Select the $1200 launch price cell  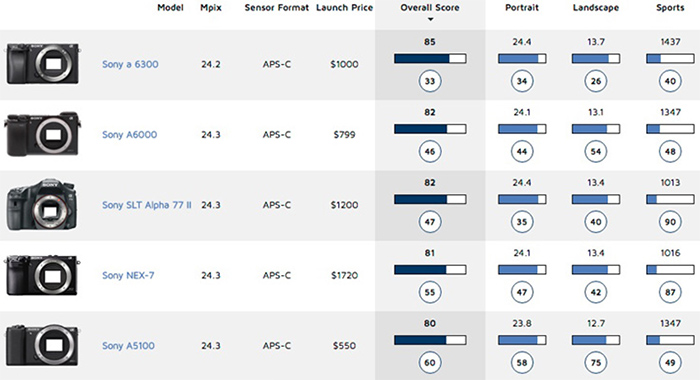[344, 205]
